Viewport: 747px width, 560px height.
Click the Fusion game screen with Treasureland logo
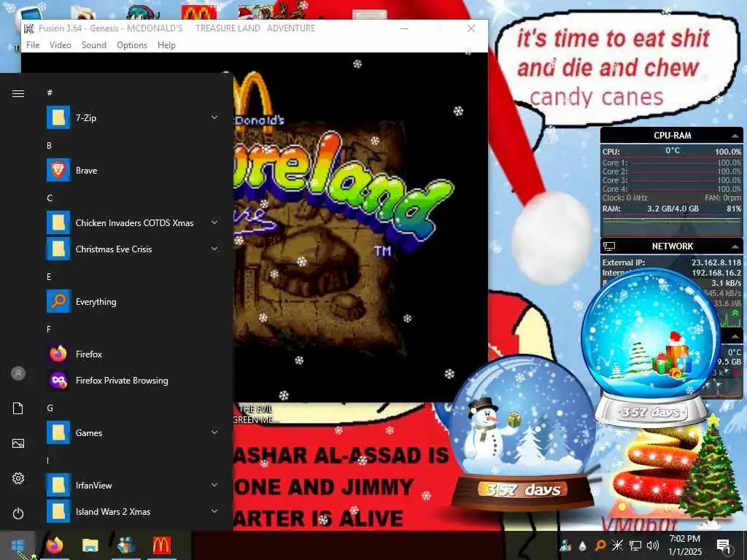point(360,227)
